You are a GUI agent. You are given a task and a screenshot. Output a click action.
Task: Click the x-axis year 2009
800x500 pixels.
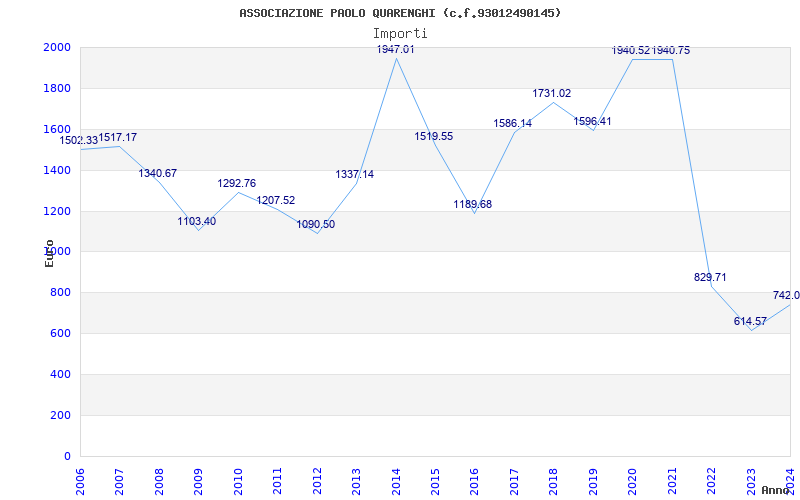pyautogui.click(x=198, y=482)
